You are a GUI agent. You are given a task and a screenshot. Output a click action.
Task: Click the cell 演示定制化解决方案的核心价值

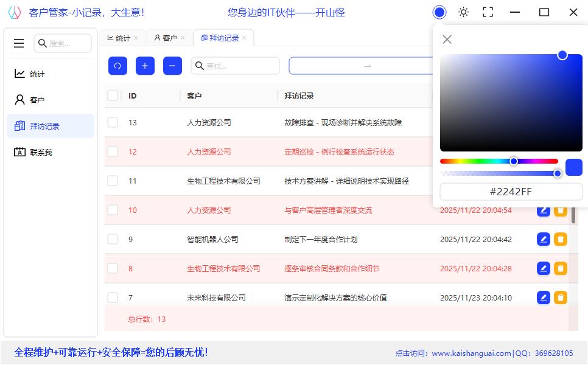335,297
